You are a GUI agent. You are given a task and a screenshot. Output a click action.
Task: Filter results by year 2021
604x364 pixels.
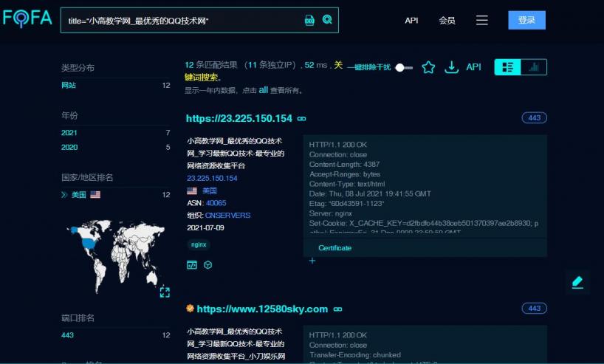point(69,133)
